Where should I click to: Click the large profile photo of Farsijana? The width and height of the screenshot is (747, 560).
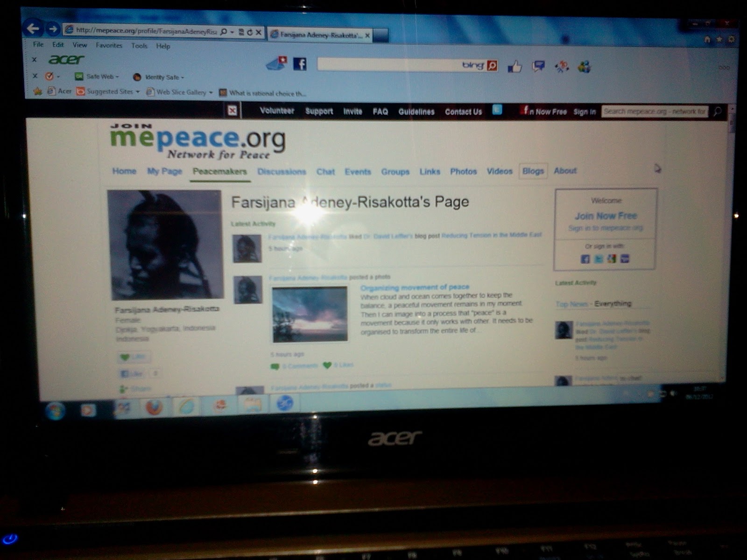(165, 245)
